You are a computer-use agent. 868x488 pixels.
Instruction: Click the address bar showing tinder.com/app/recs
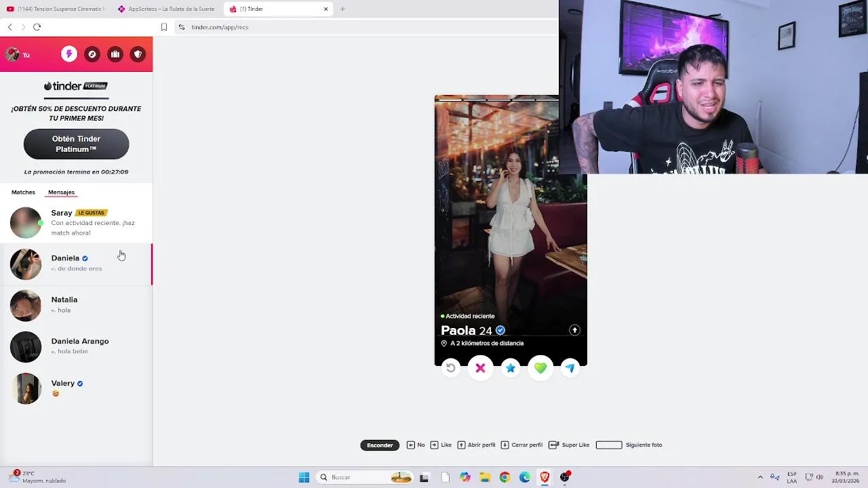(x=366, y=27)
